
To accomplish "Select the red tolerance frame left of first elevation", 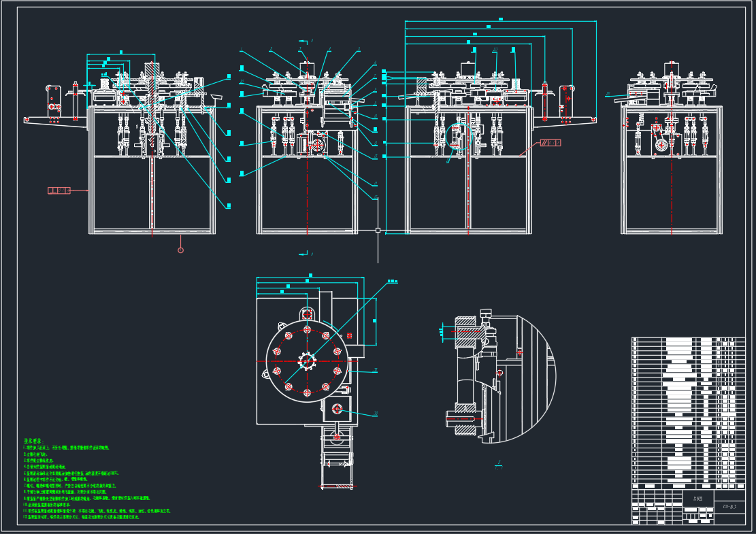I will (59, 191).
